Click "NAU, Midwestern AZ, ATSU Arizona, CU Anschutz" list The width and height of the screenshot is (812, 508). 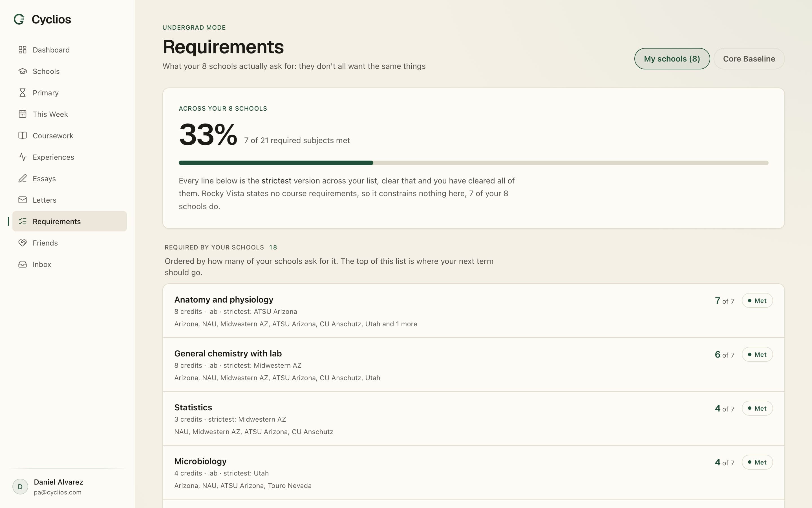pyautogui.click(x=254, y=432)
